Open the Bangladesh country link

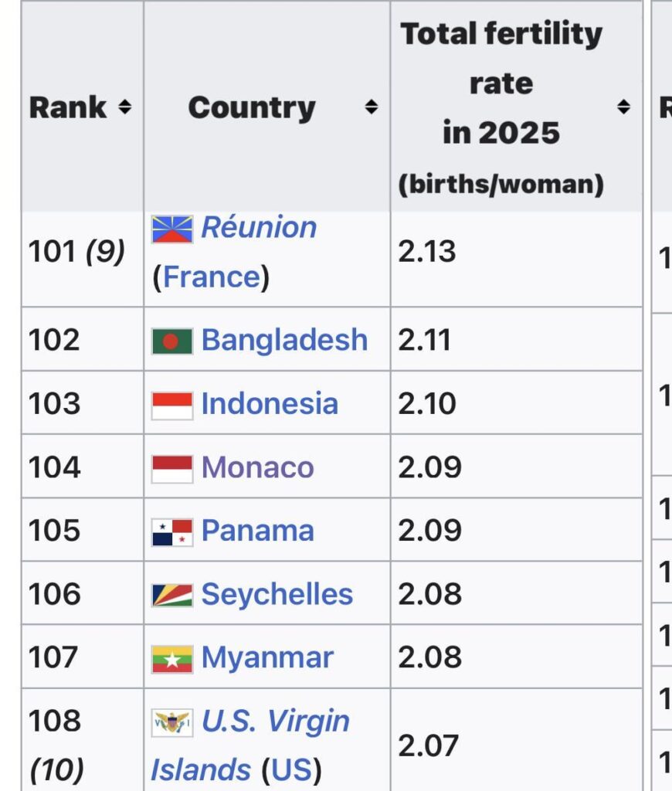pos(284,340)
